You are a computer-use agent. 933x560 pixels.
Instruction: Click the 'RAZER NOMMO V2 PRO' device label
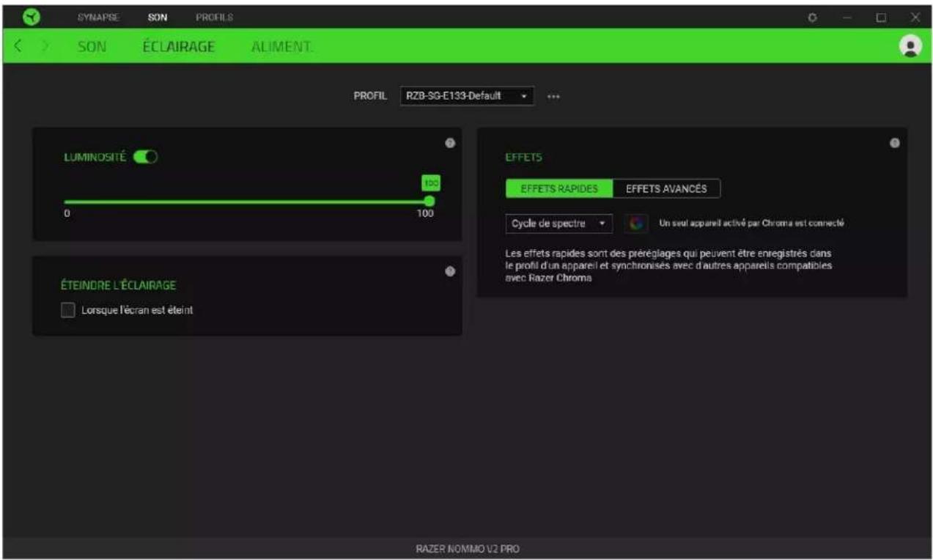(467, 548)
